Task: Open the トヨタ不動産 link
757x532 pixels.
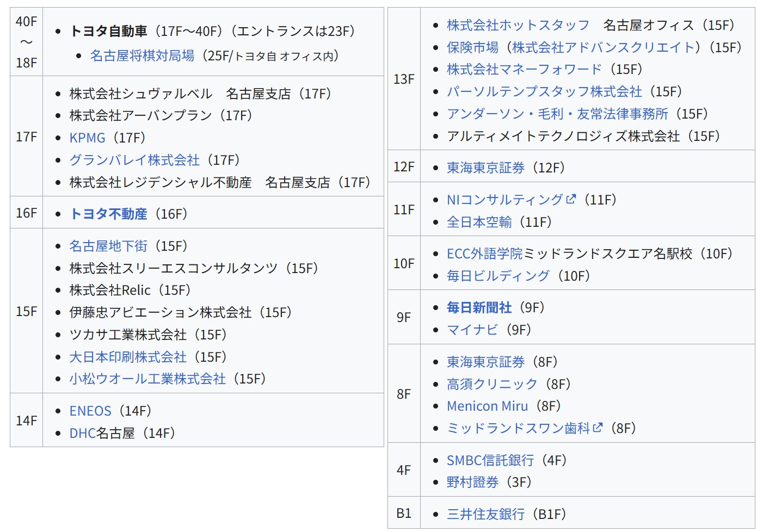Action: 108,214
